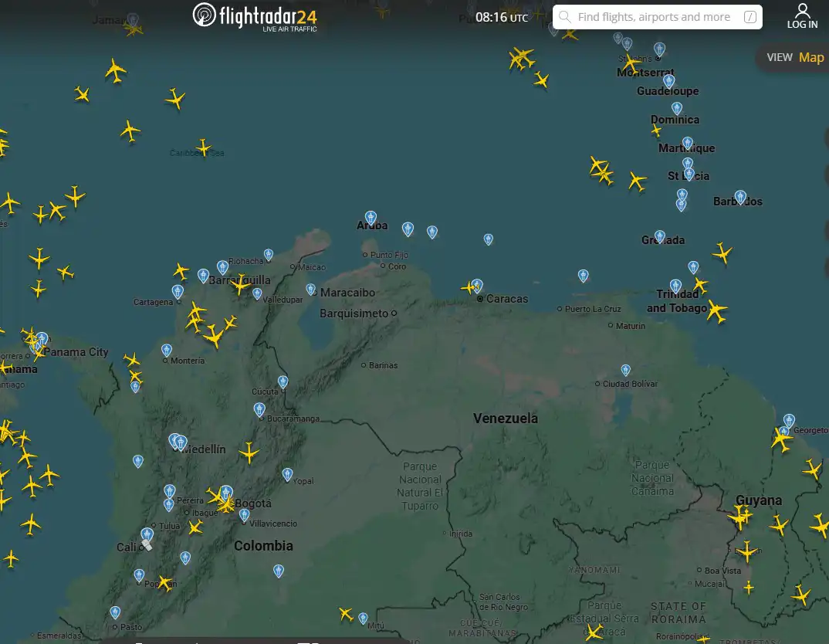Select the airport pin above Cúcuta
829x644 pixels.
(x=283, y=381)
